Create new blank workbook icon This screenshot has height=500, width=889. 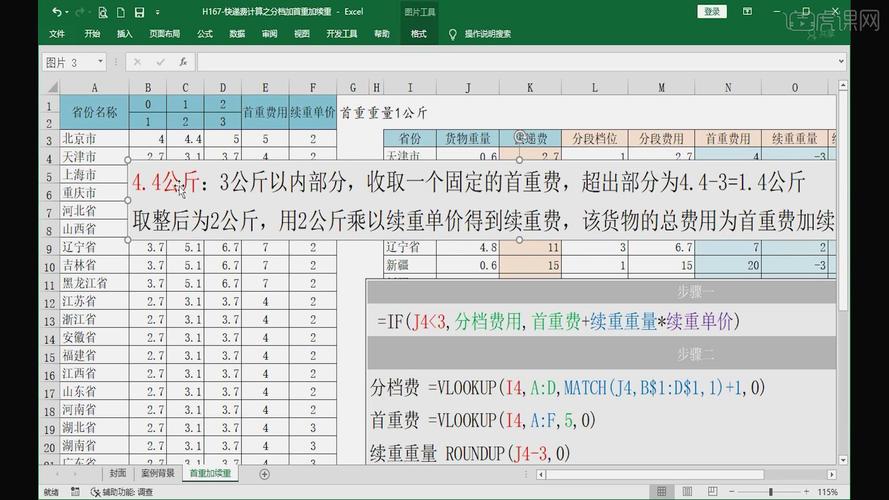coord(121,11)
